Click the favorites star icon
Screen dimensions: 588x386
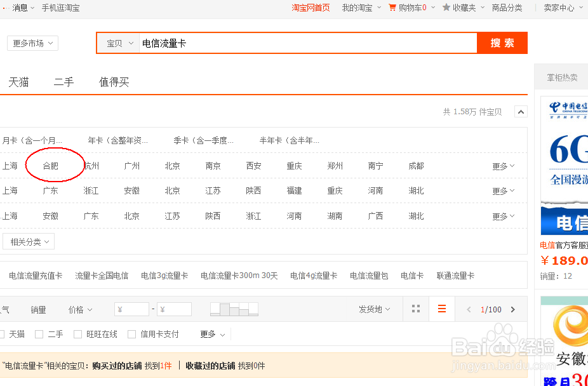click(x=446, y=8)
